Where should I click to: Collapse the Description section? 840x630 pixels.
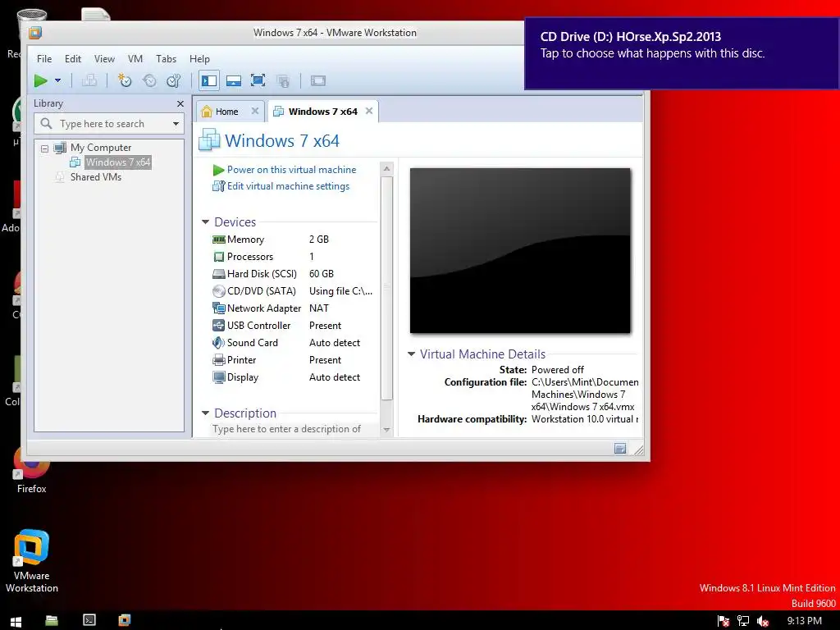click(205, 413)
